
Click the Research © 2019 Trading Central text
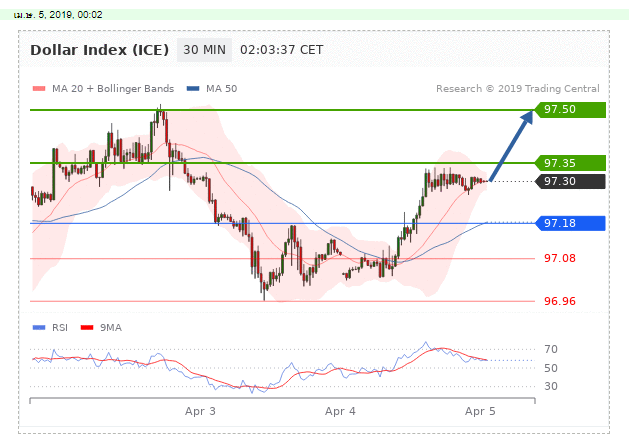(x=518, y=89)
